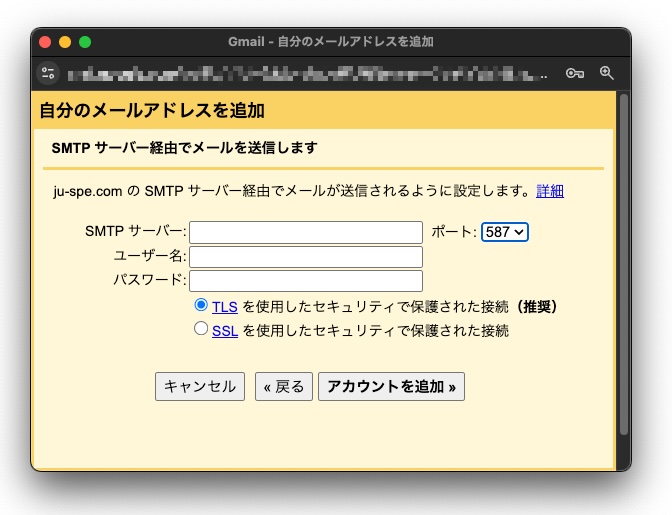Click the window title Gmail - 自分のメールアドレスを追加
The image size is (672, 515).
(x=331, y=42)
